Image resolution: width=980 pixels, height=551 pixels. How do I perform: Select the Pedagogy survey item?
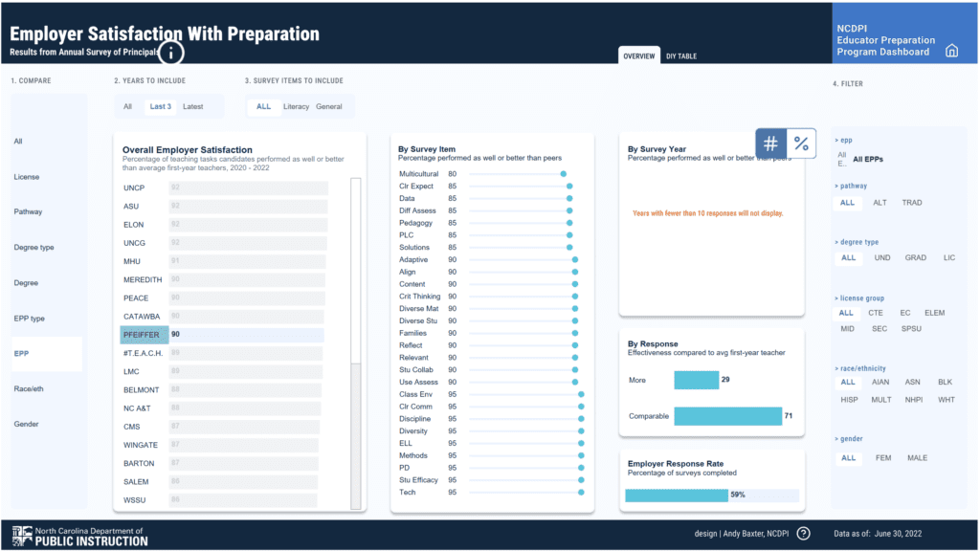point(415,223)
